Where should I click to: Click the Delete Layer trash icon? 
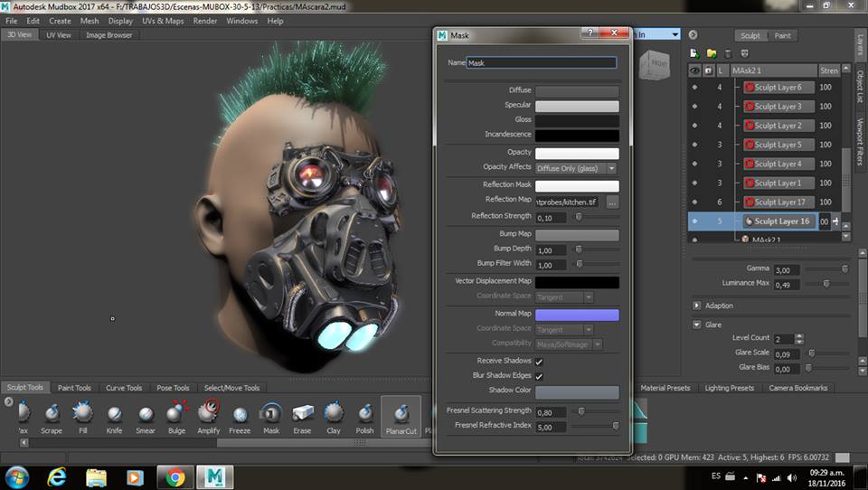point(728,53)
